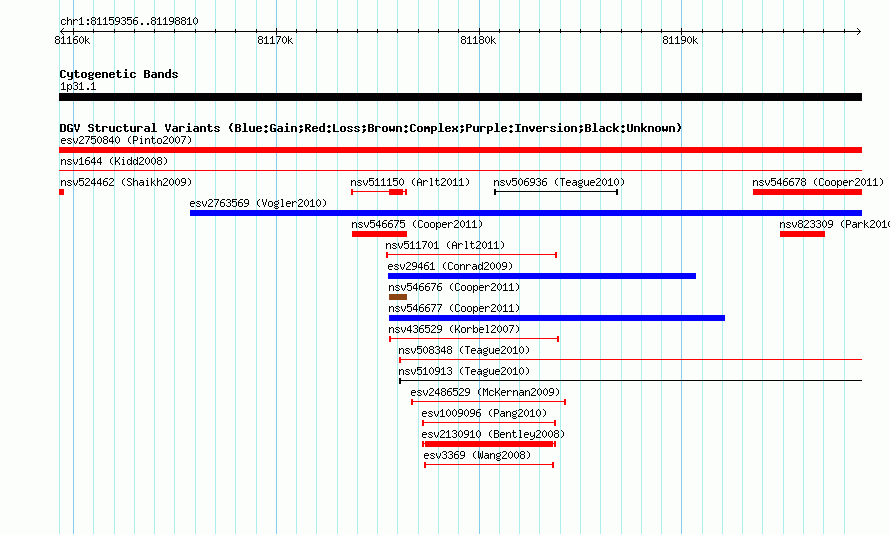Open nsv511701 (Arlt2011) variant label
This screenshot has height=534, width=890.
tap(445, 245)
